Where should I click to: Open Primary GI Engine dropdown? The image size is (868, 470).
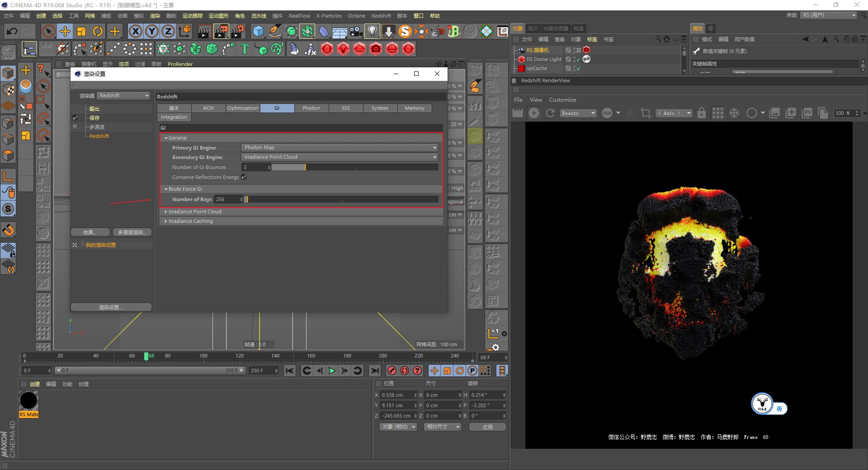coord(340,148)
